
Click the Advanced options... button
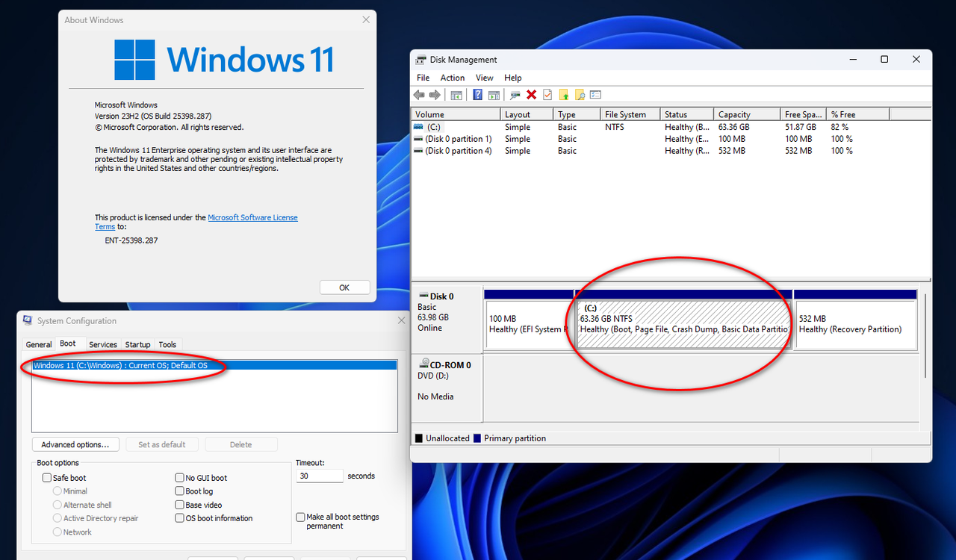75,444
